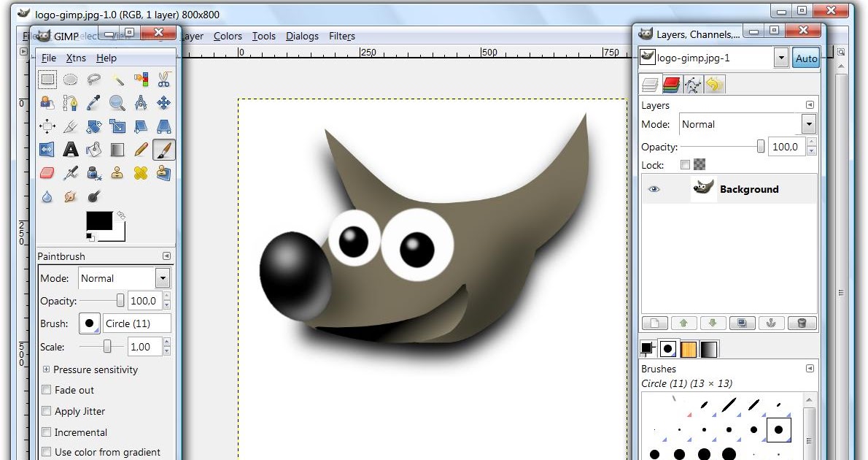Toggle the Auto button in Layers dock
This screenshot has width=868, height=460.
point(806,58)
